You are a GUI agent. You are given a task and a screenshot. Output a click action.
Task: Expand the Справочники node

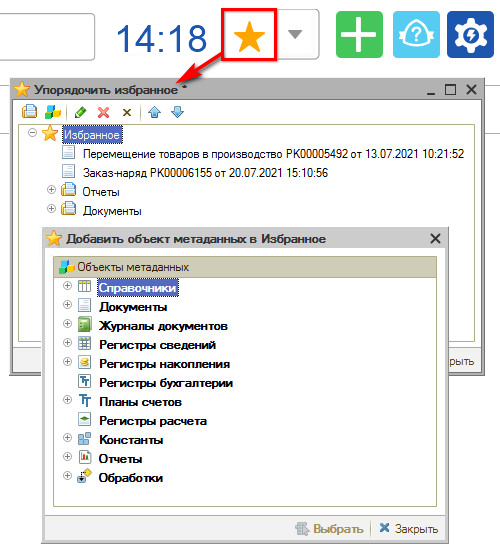(x=67, y=286)
